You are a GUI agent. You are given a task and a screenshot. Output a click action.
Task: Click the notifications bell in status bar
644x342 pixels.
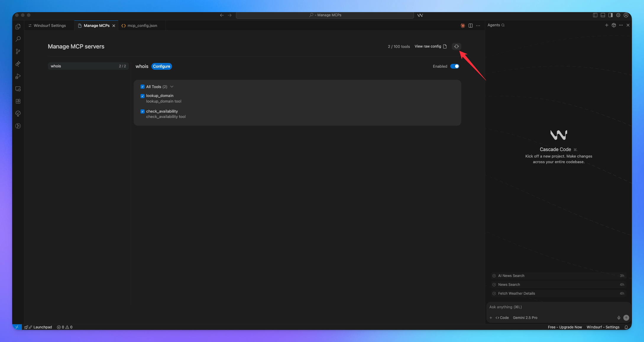[626, 327]
